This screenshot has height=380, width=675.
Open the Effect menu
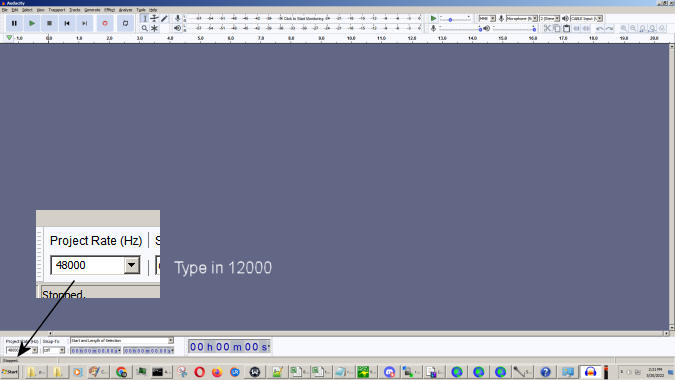pos(109,10)
